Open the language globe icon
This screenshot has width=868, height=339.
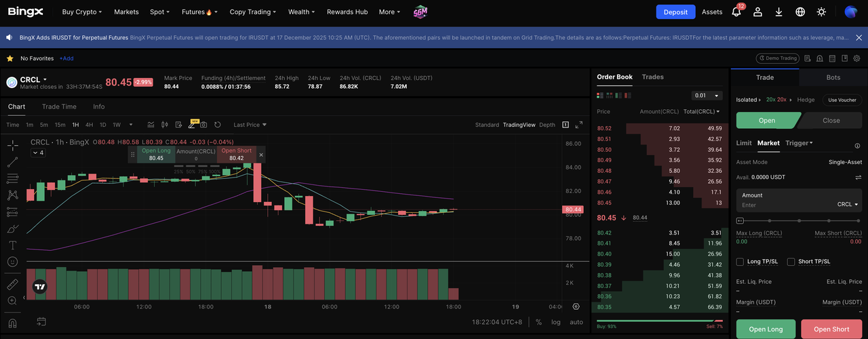(800, 12)
